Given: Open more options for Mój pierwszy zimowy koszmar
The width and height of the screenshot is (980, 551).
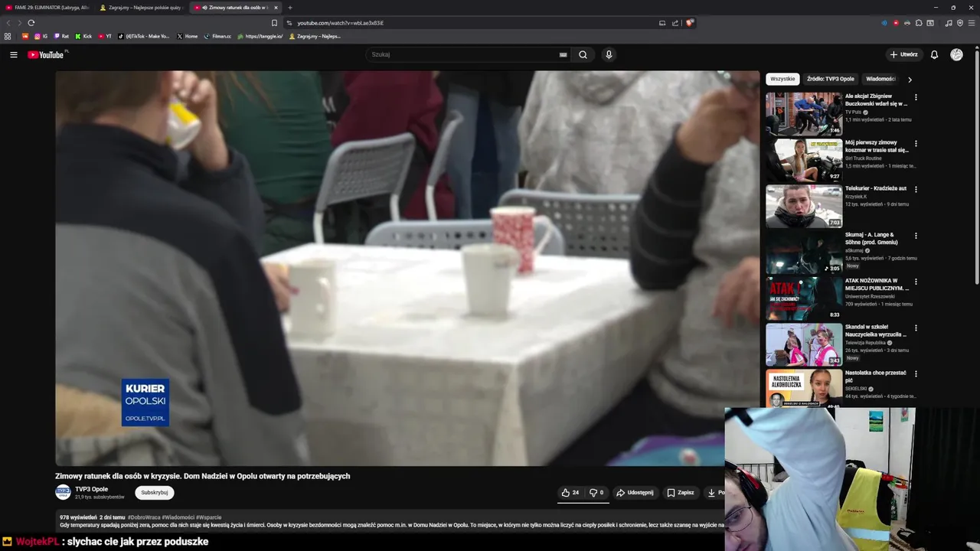Looking at the screenshot, I should click(916, 143).
